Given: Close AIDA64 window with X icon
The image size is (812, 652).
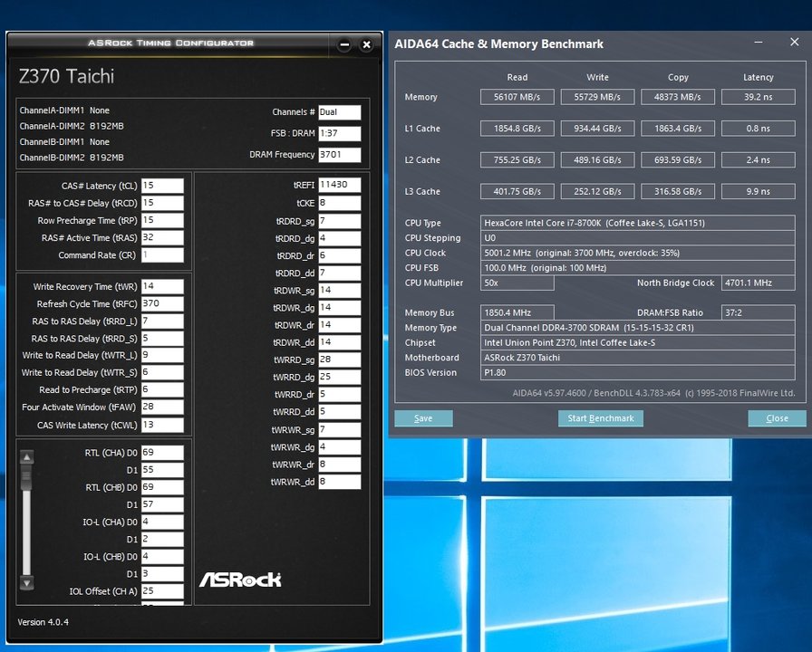Looking at the screenshot, I should (795, 43).
